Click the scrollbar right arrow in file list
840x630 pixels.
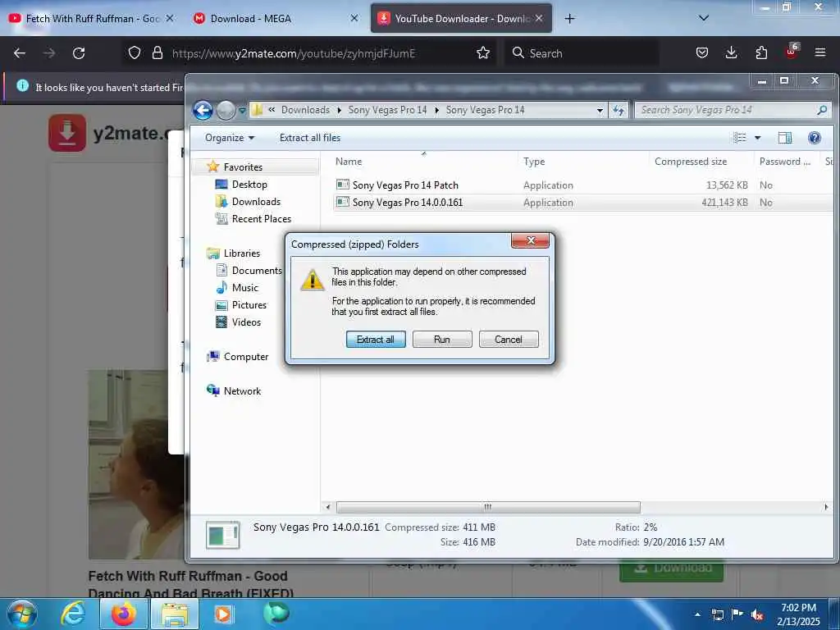[x=826, y=507]
